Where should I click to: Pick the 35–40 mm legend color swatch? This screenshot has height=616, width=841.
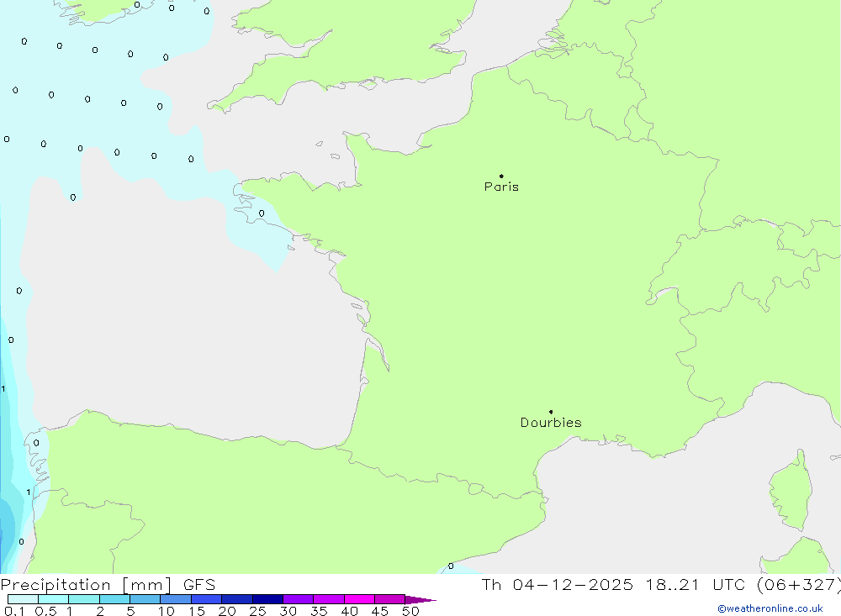pyautogui.click(x=329, y=599)
